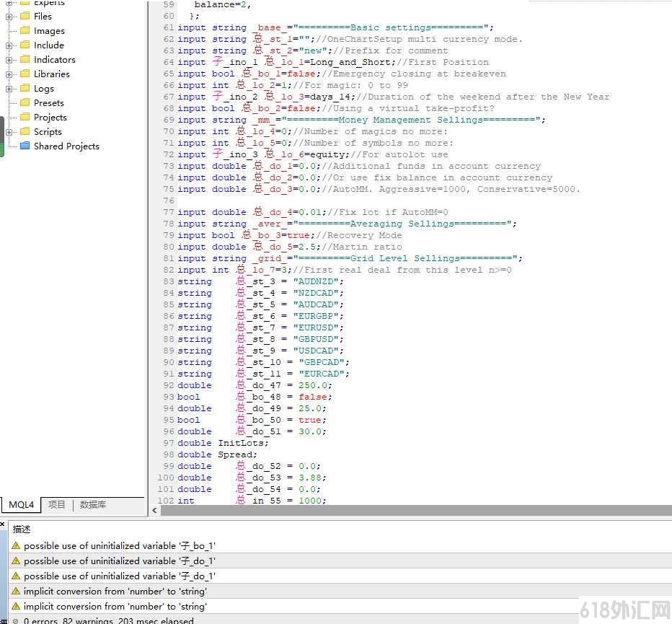Click the "EURGBP" string on line 86
The height and width of the screenshot is (624, 672).
pyautogui.click(x=316, y=317)
